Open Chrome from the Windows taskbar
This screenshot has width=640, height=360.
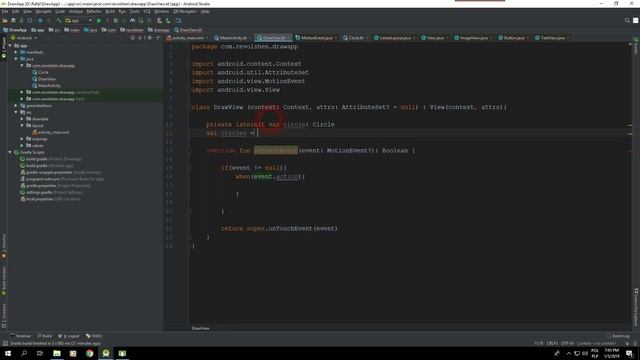tap(89, 353)
